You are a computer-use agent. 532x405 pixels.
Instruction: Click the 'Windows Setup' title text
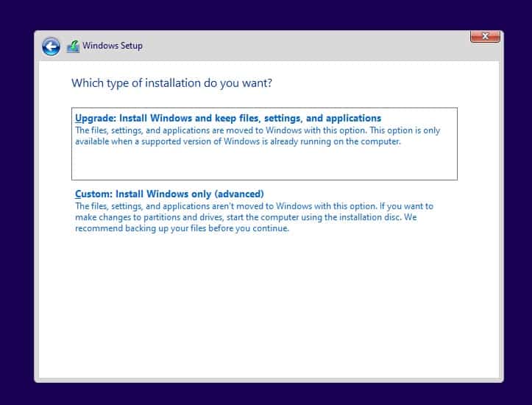click(113, 46)
